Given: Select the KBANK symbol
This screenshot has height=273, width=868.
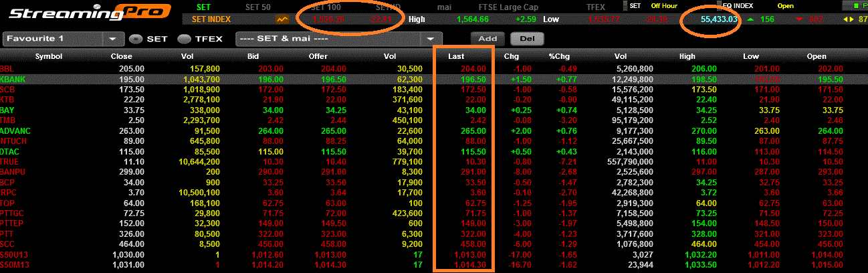Looking at the screenshot, I should (x=13, y=79).
